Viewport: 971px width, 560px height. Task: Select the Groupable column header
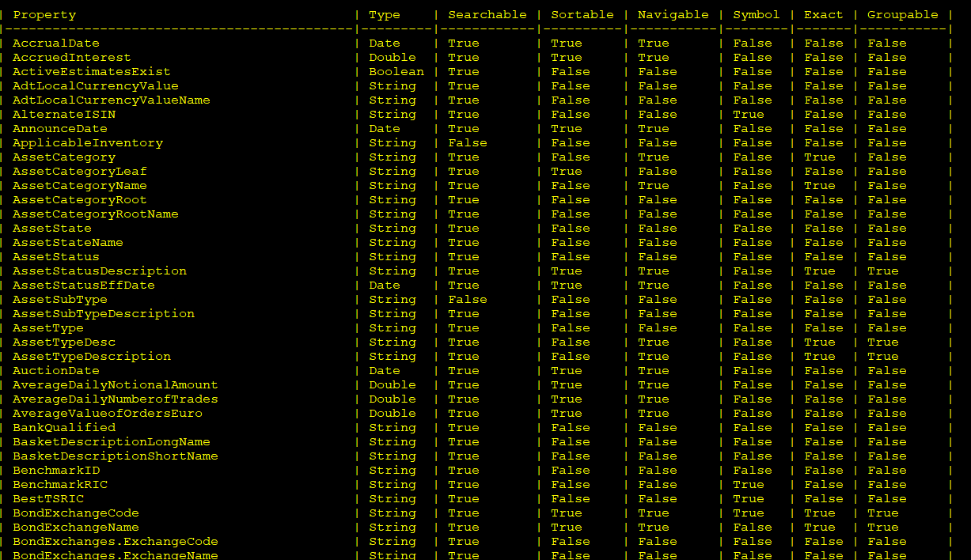[x=902, y=15]
